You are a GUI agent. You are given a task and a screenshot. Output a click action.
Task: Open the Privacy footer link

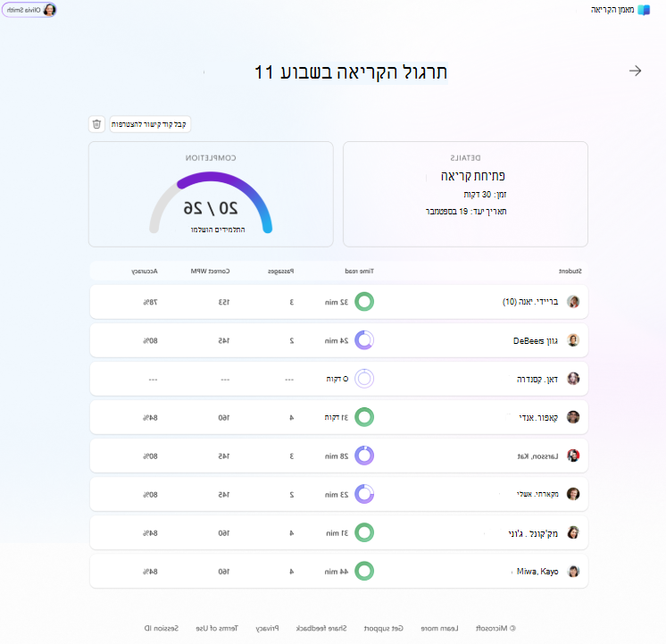pos(267,628)
